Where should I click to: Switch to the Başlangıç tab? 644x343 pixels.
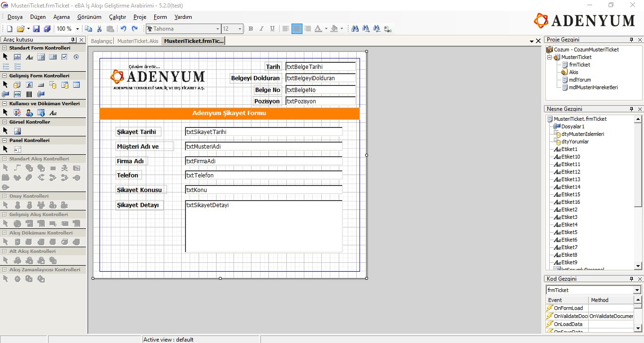(101, 41)
